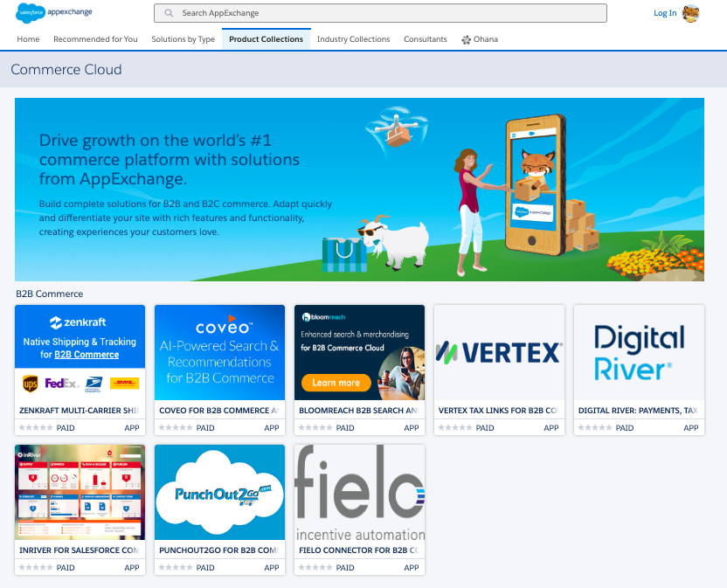Open the Coveo AI-Powered Search thumbnail
The image size is (727, 588).
click(220, 352)
